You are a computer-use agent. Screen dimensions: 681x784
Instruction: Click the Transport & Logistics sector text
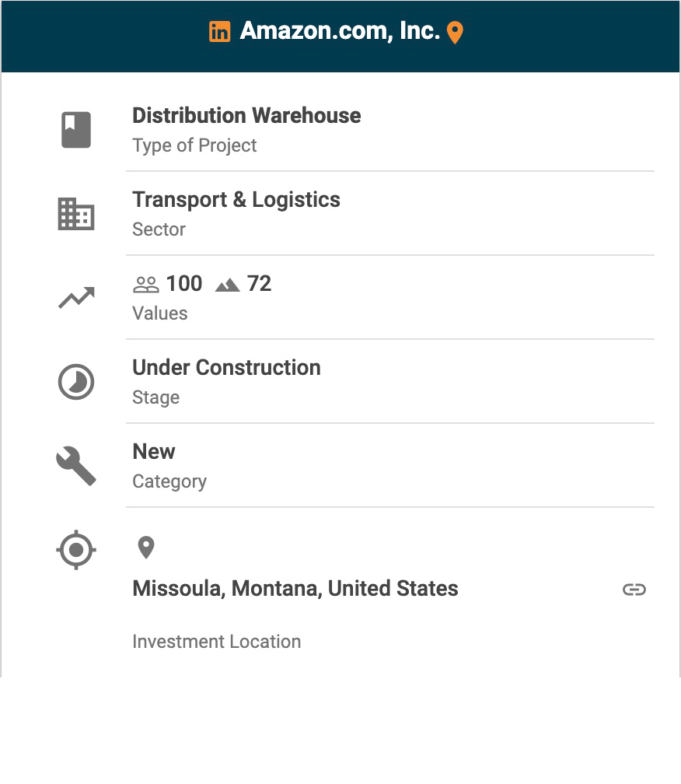[x=236, y=200]
